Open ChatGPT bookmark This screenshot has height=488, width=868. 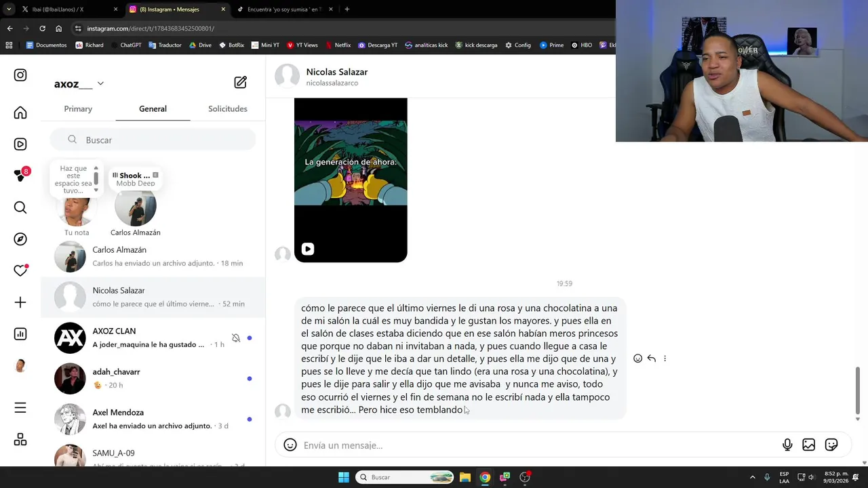tap(125, 45)
